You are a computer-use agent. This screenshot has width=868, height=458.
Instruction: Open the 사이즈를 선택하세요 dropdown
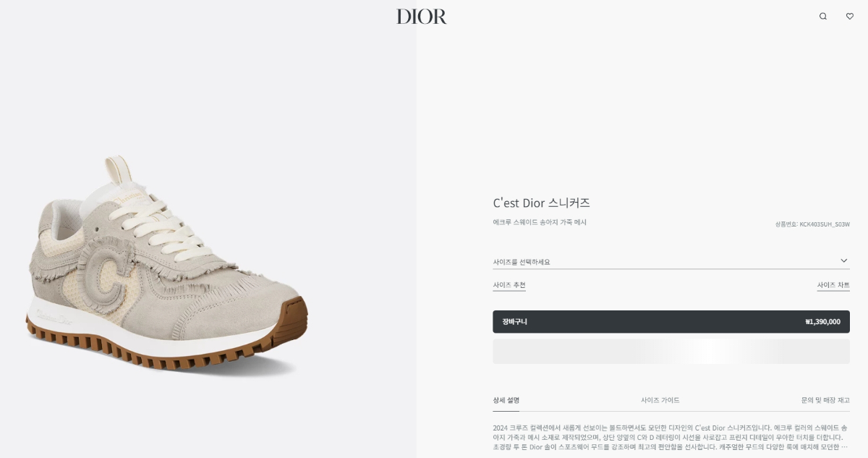(671, 261)
